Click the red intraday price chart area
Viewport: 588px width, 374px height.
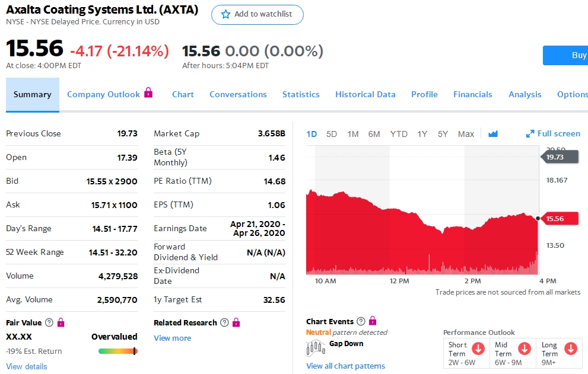[422, 232]
